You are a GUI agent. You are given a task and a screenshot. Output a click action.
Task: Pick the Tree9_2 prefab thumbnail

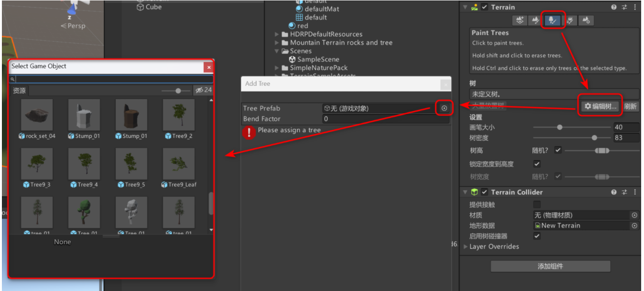(179, 114)
